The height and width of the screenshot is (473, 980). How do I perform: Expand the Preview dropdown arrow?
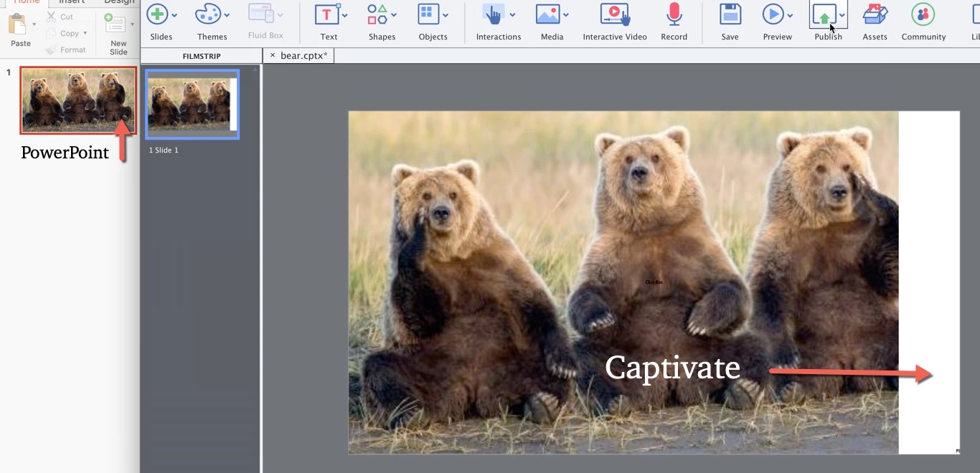(x=790, y=15)
